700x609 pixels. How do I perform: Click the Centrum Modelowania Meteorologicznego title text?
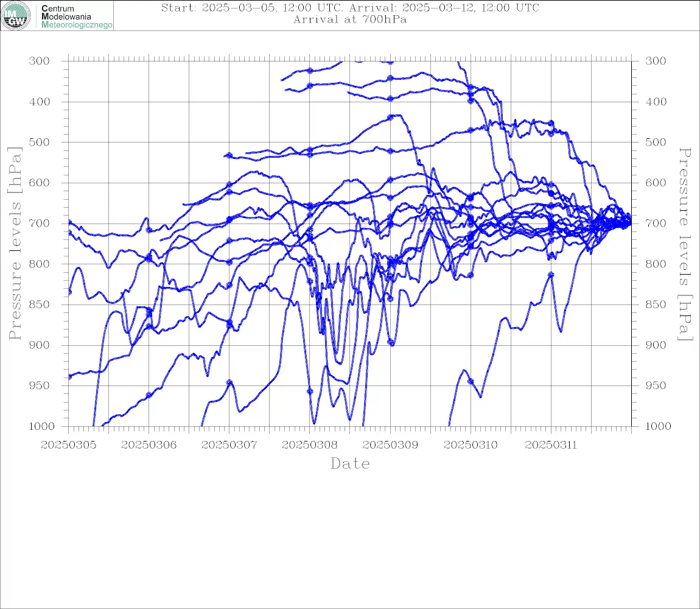77,16
